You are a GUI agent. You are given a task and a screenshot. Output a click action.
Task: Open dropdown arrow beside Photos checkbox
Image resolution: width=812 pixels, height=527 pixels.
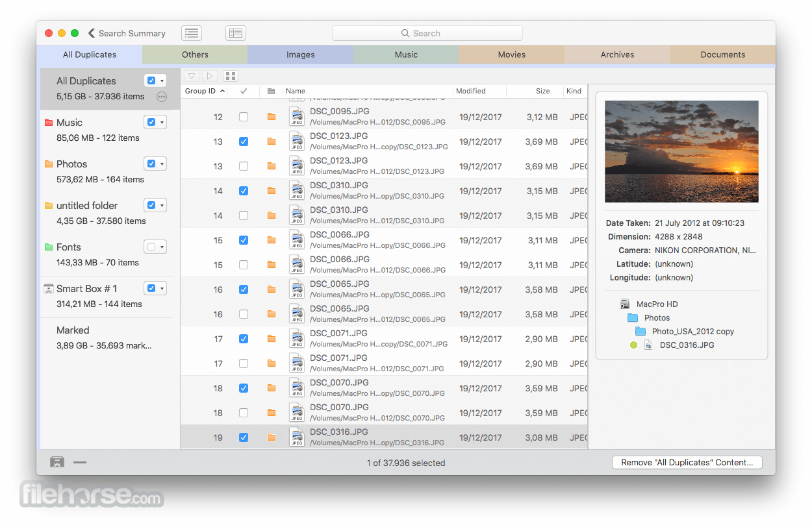[x=162, y=164]
